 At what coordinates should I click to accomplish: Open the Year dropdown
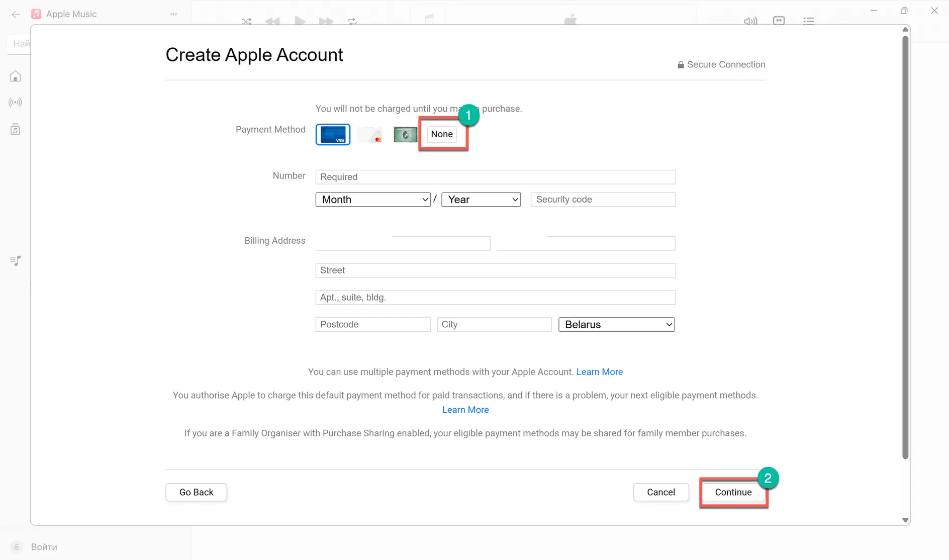(481, 200)
